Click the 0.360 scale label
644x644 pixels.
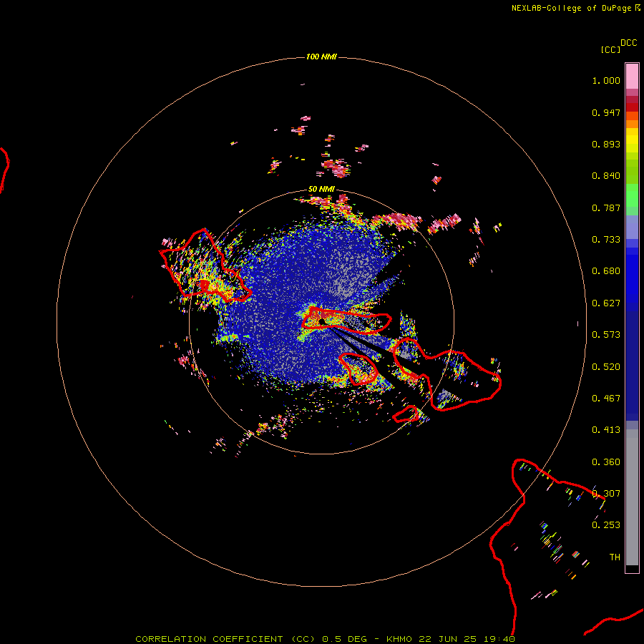[606, 462]
